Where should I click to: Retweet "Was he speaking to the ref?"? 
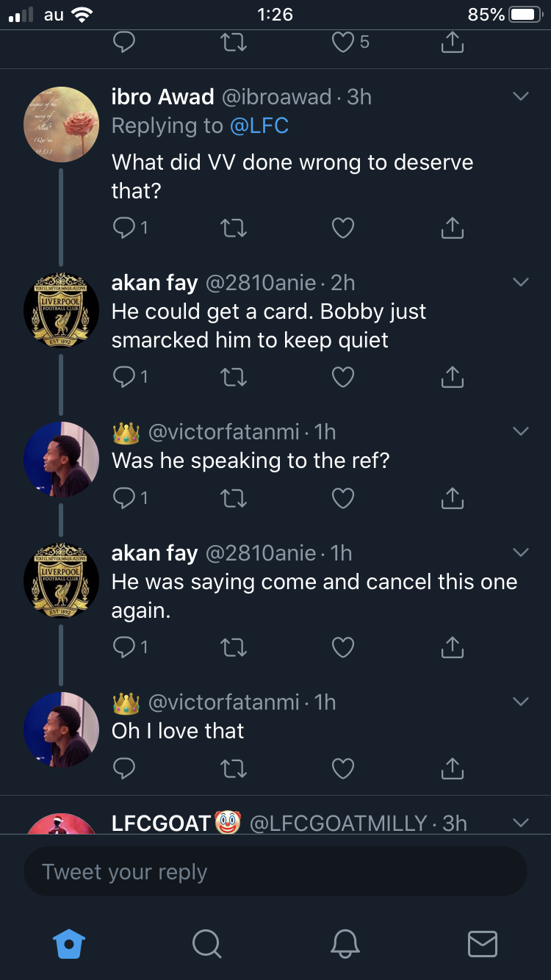click(234, 500)
